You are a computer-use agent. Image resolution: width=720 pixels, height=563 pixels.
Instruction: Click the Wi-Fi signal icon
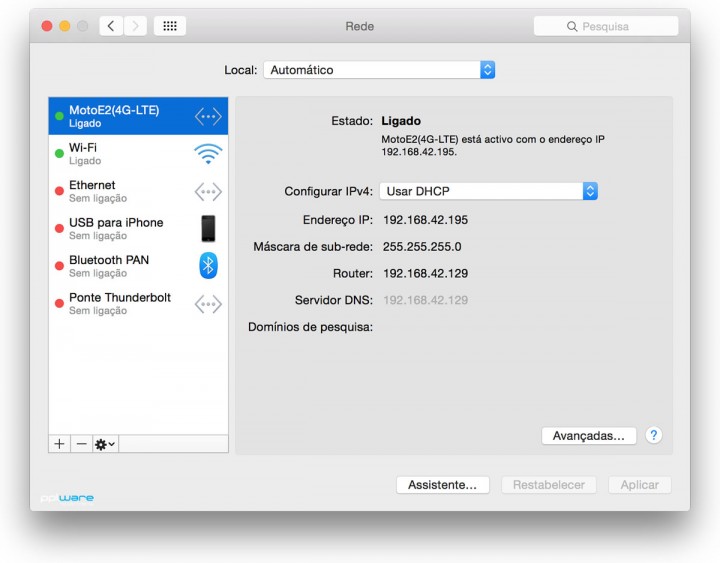tap(208, 154)
